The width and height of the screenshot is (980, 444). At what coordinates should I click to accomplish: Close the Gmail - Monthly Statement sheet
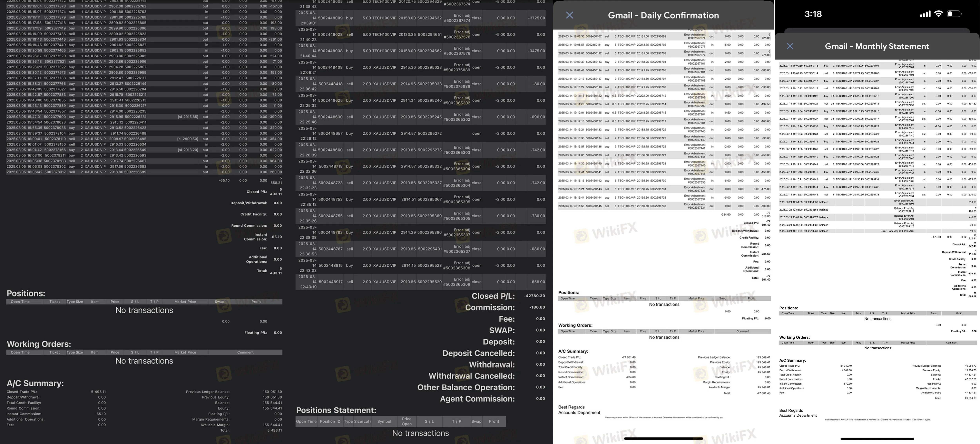tap(790, 46)
